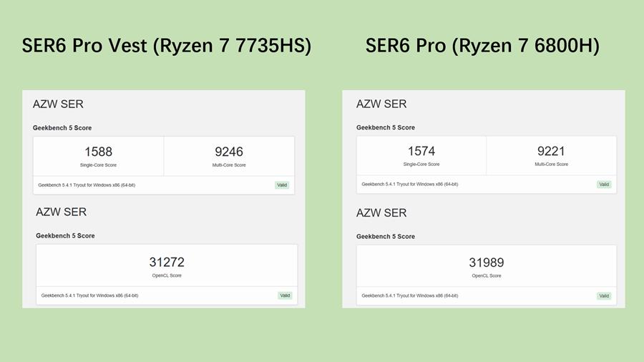The height and width of the screenshot is (362, 644).
Task: Select the 9221 multi-core score
Action: (x=551, y=151)
